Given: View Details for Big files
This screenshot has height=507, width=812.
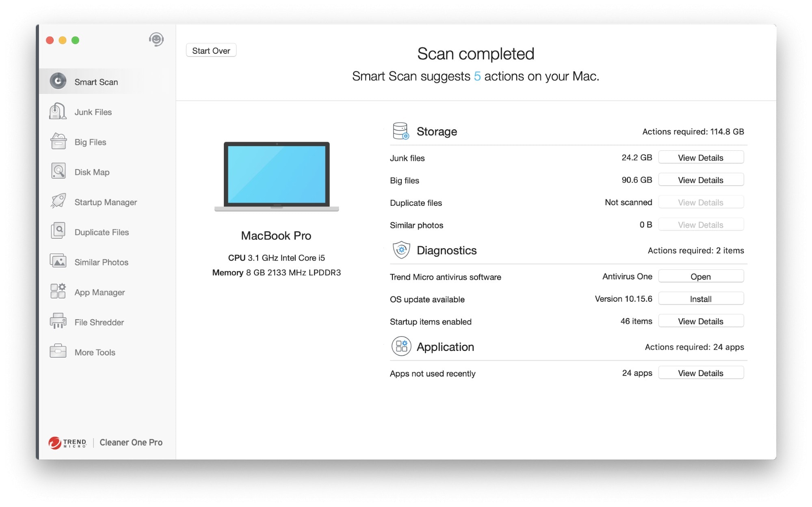Looking at the screenshot, I should coord(700,180).
